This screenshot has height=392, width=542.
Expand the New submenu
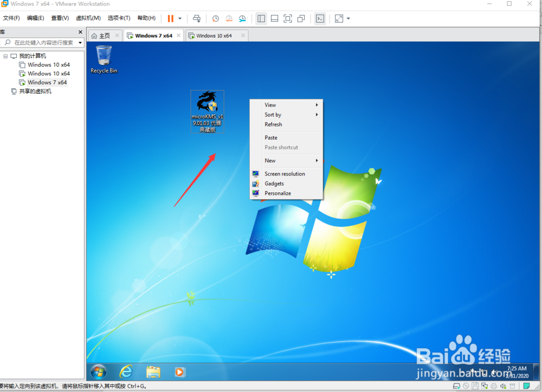coord(286,160)
